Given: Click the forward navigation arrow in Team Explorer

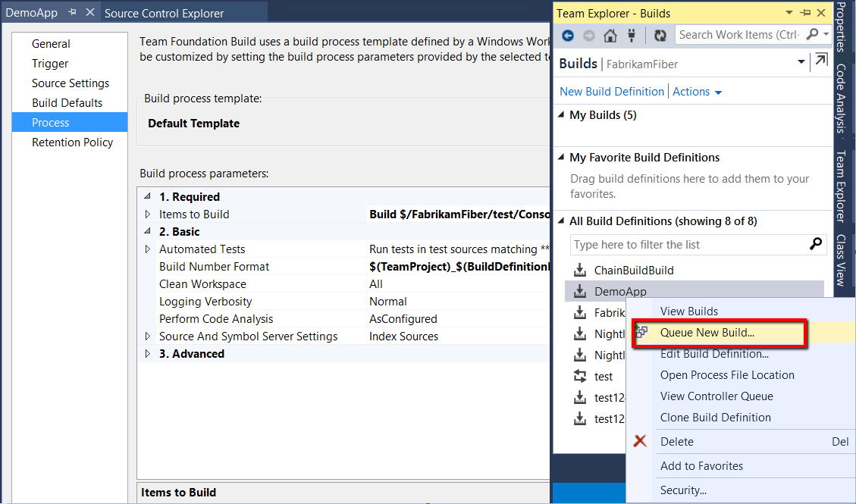Looking at the screenshot, I should pyautogui.click(x=588, y=34).
